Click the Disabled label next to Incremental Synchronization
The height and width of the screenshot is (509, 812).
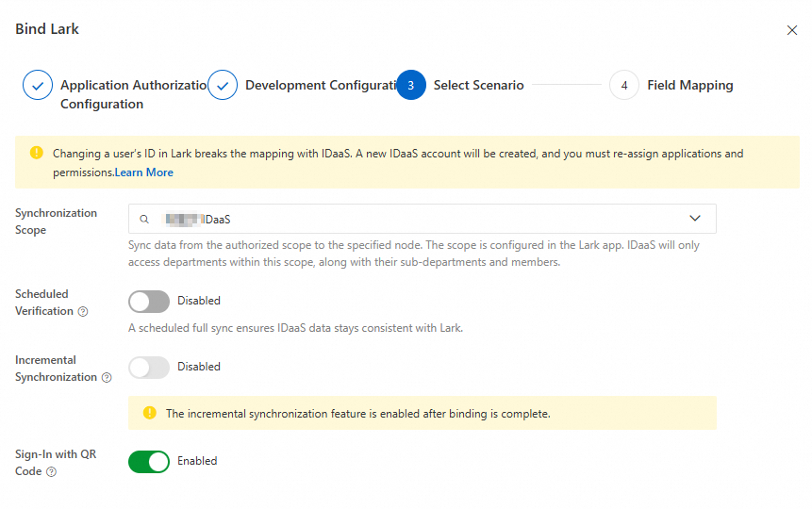[199, 366]
